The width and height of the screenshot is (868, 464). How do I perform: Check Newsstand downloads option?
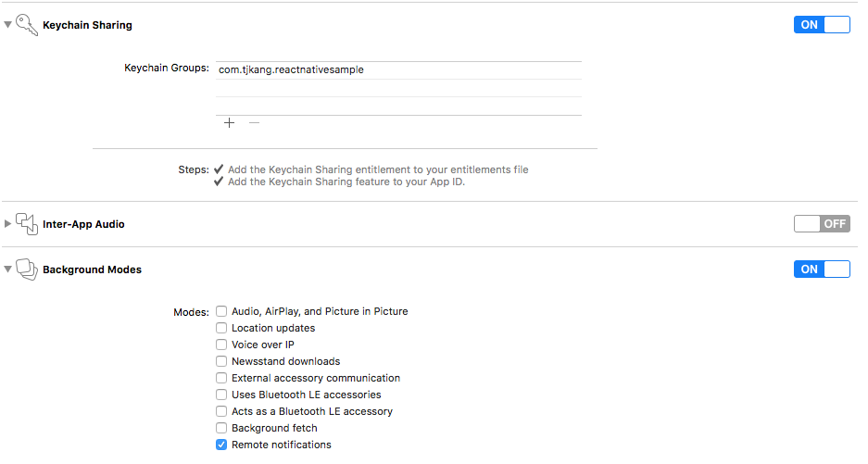tap(221, 361)
